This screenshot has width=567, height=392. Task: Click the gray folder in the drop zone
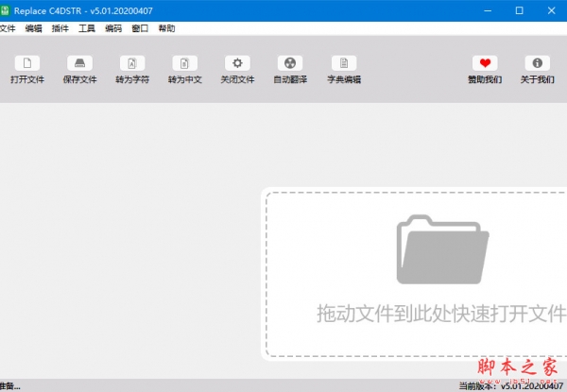[x=442, y=249]
